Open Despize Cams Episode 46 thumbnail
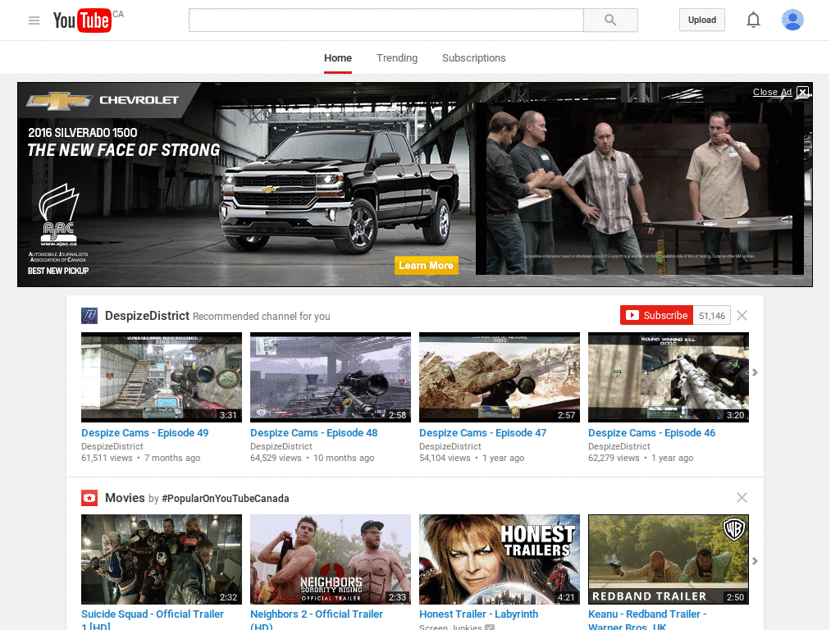 [669, 377]
